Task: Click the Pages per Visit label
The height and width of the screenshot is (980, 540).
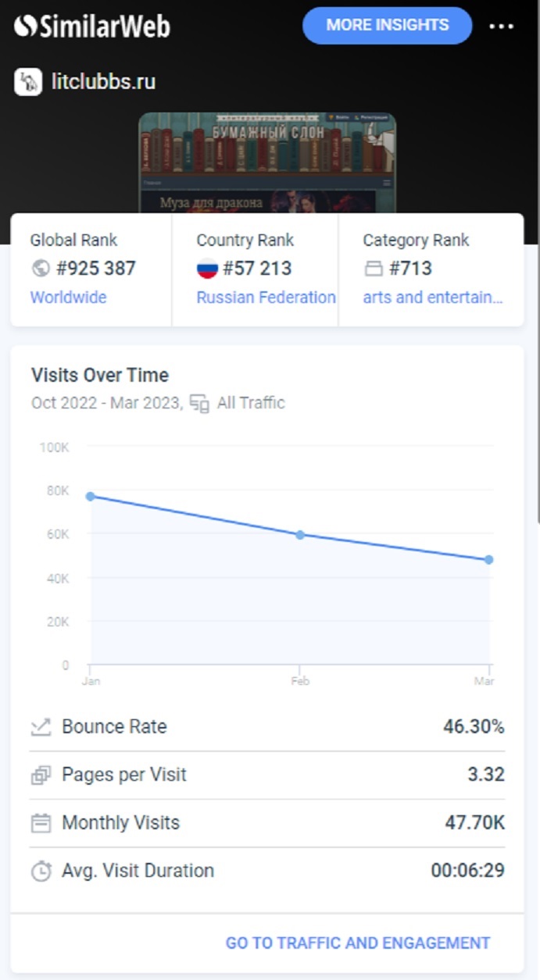Action: pyautogui.click(x=124, y=775)
